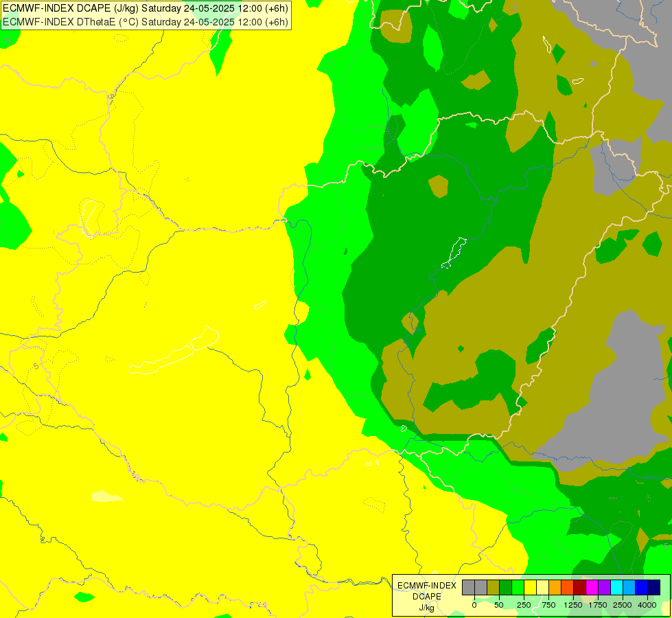Screen dimensions: 672x618
Task: Click the legend title ECMWF-INDEX
Action: point(427,586)
